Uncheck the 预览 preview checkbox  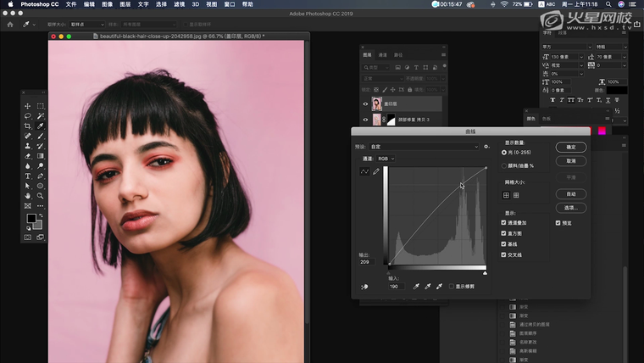pos(558,223)
